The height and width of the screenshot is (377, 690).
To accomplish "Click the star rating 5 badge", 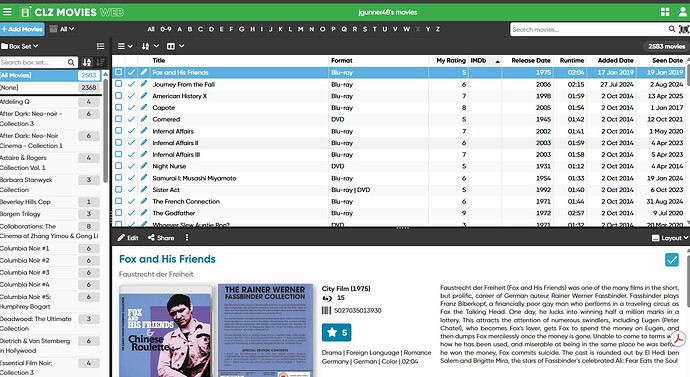I will [336, 333].
